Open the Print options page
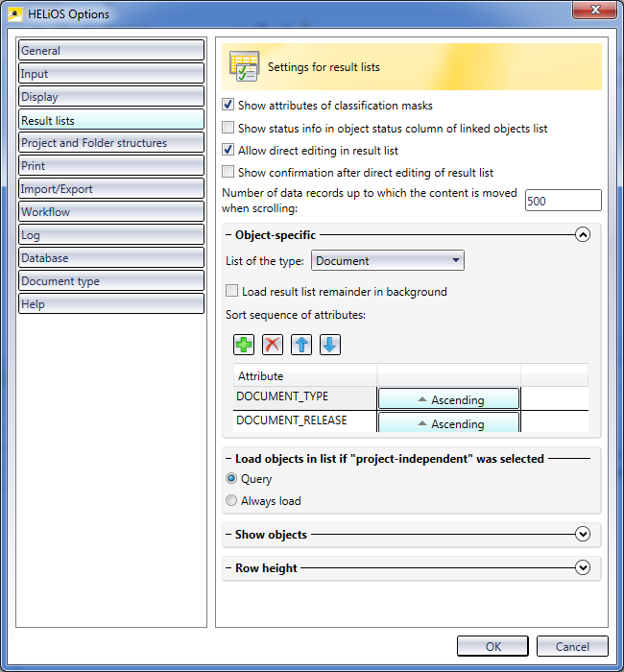The image size is (624, 672). coord(111,165)
